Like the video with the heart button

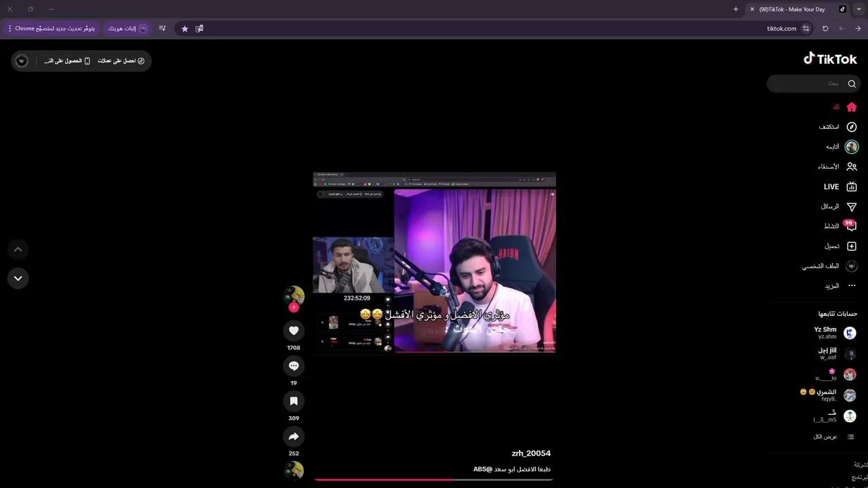(294, 330)
